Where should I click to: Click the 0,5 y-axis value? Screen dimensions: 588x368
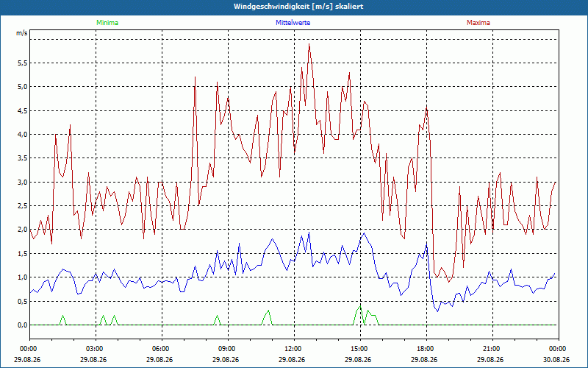tap(23, 301)
